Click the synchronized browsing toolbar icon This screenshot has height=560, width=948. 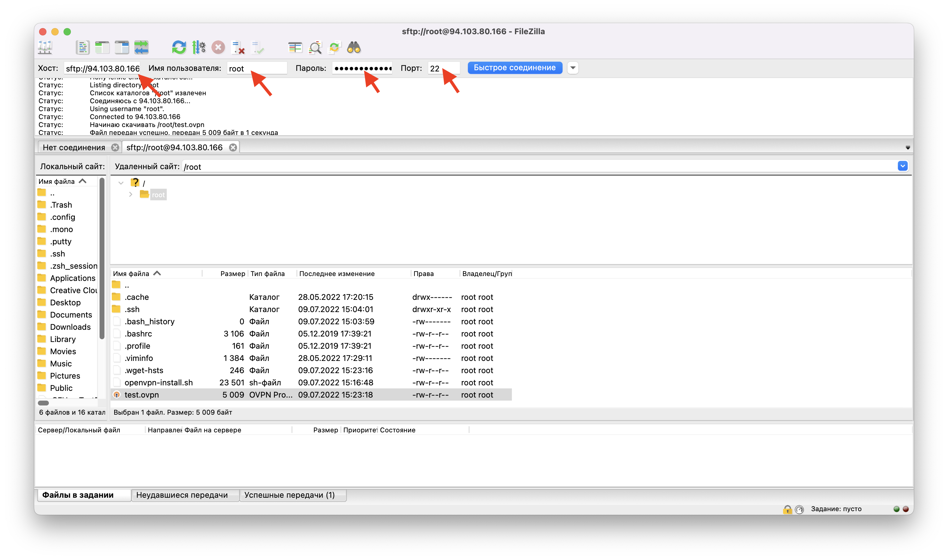point(143,47)
